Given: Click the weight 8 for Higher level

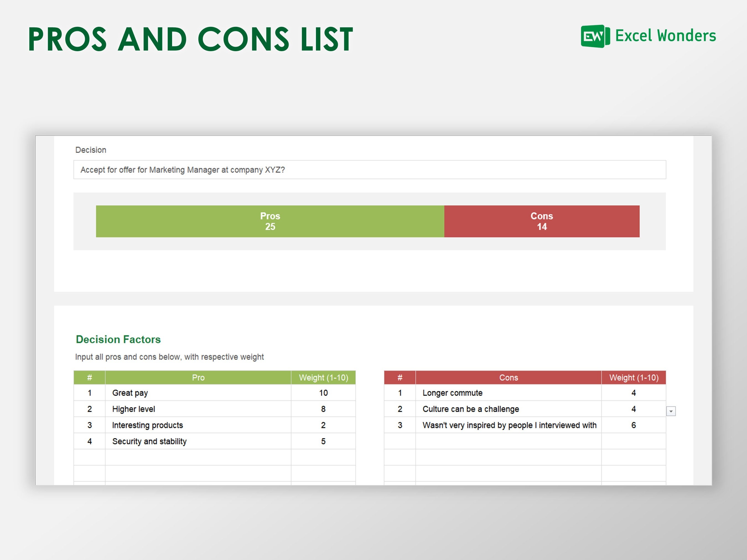Looking at the screenshot, I should click(x=323, y=409).
